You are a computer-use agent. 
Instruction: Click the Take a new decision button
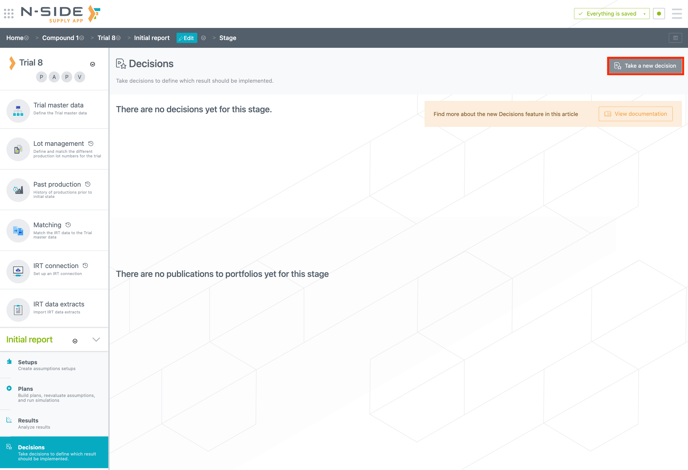[645, 66]
